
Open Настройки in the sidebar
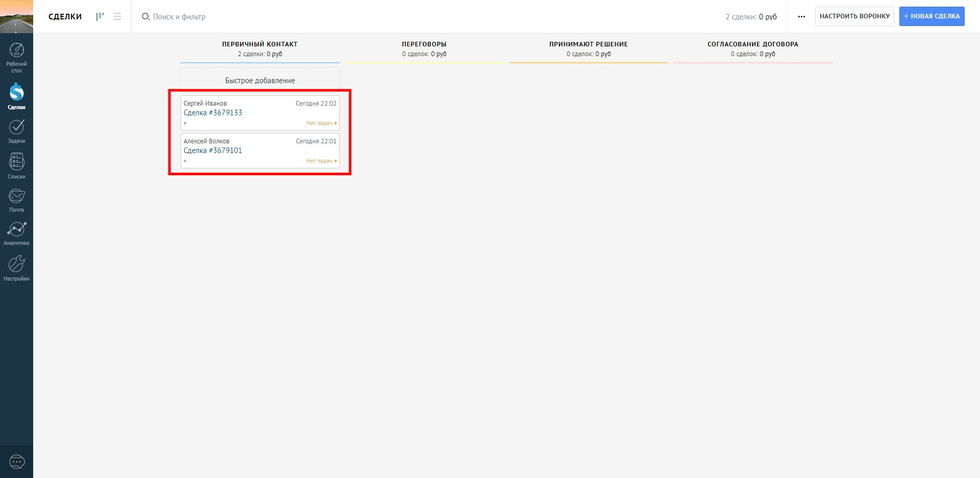pyautogui.click(x=16, y=268)
